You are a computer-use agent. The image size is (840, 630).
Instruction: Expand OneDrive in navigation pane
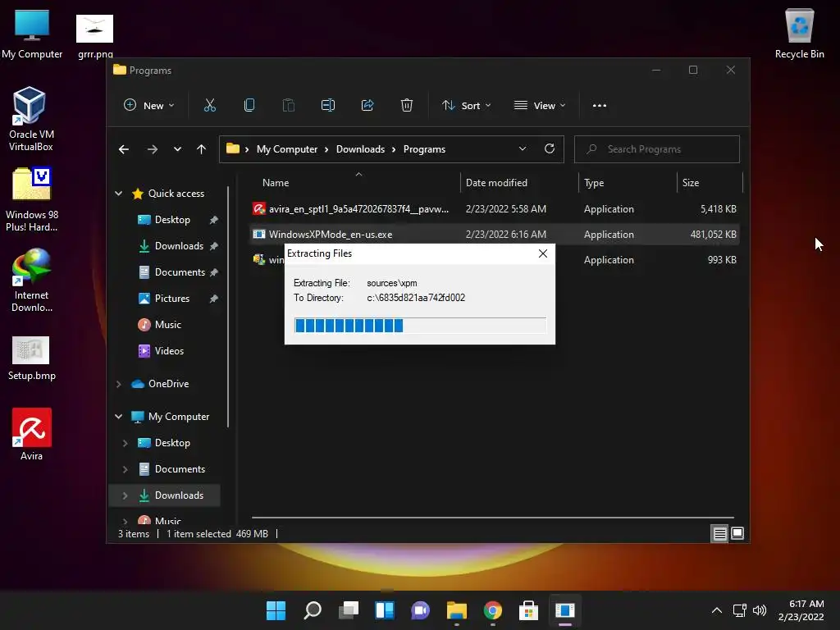(118, 384)
